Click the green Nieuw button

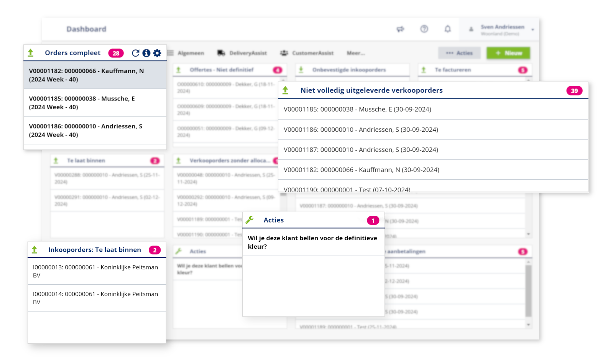[508, 53]
